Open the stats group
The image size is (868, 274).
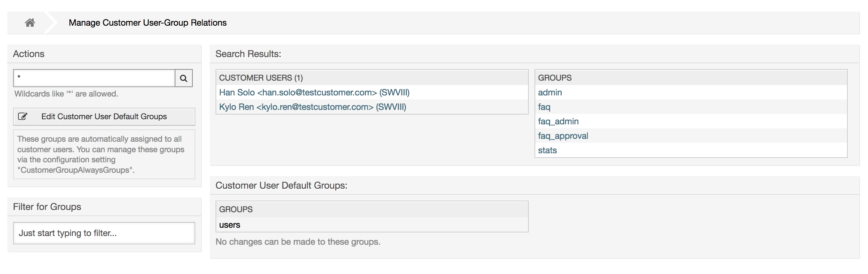pyautogui.click(x=548, y=150)
